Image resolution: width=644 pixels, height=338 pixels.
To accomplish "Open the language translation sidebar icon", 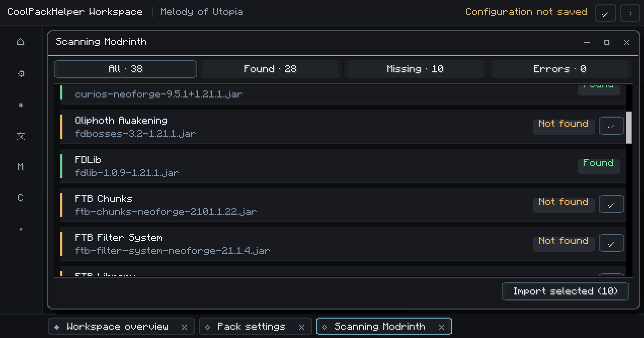I will (21, 136).
